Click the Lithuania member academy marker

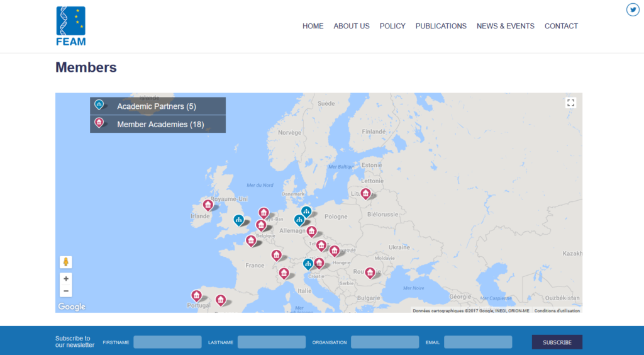click(365, 193)
